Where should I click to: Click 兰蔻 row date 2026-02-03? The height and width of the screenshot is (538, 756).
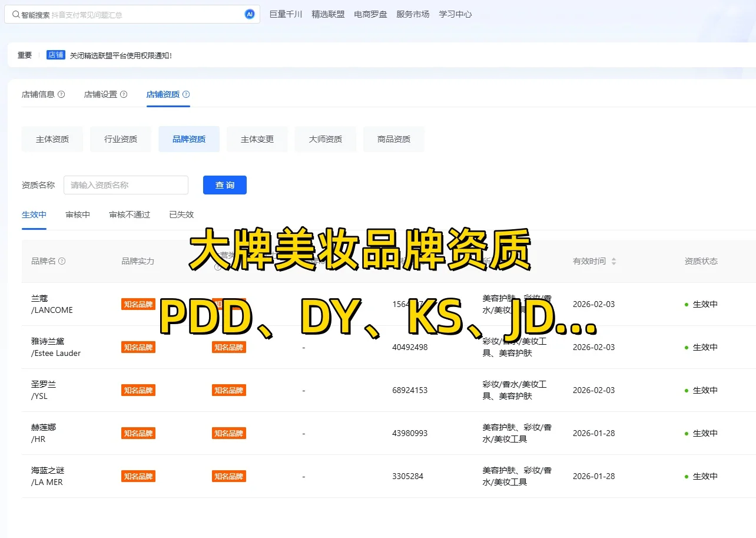593,304
